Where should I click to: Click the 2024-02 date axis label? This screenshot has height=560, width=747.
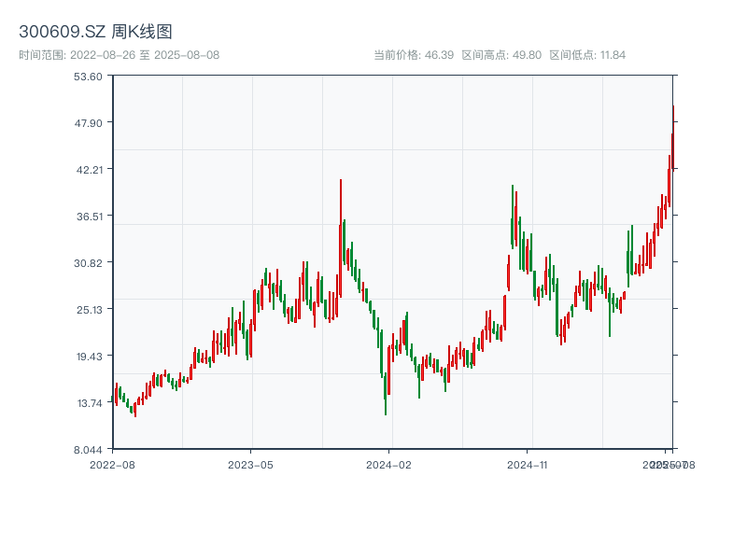coord(388,464)
